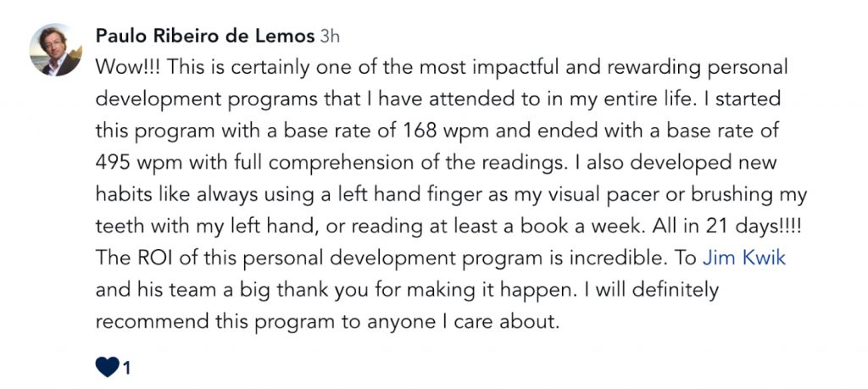Click the 3h timestamp on the comment
Screen dimensions: 868x389
(x=329, y=36)
